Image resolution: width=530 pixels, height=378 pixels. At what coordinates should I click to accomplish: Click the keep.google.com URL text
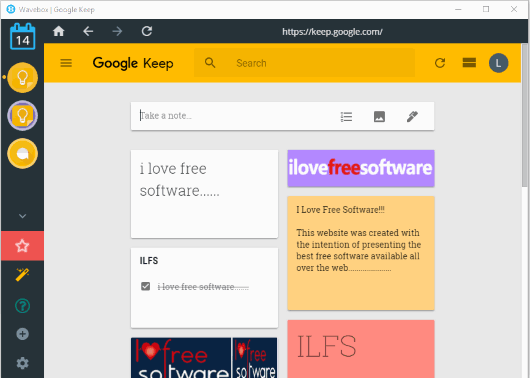(332, 32)
